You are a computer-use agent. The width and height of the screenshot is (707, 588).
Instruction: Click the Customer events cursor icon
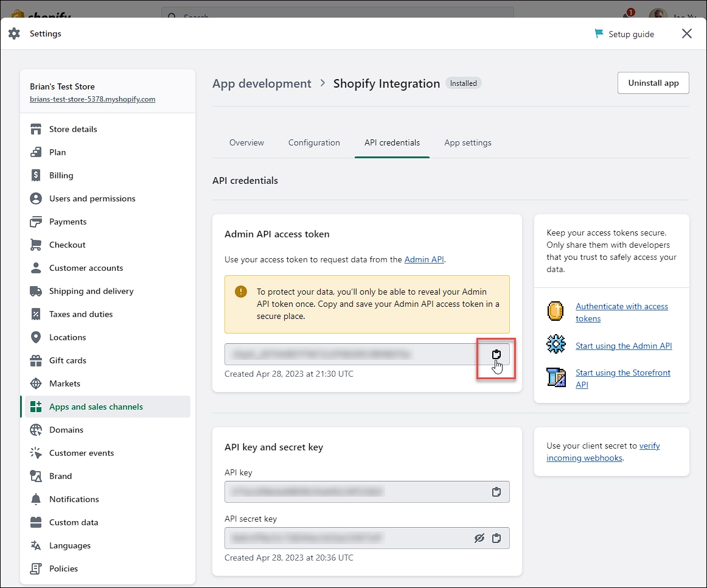click(x=36, y=453)
